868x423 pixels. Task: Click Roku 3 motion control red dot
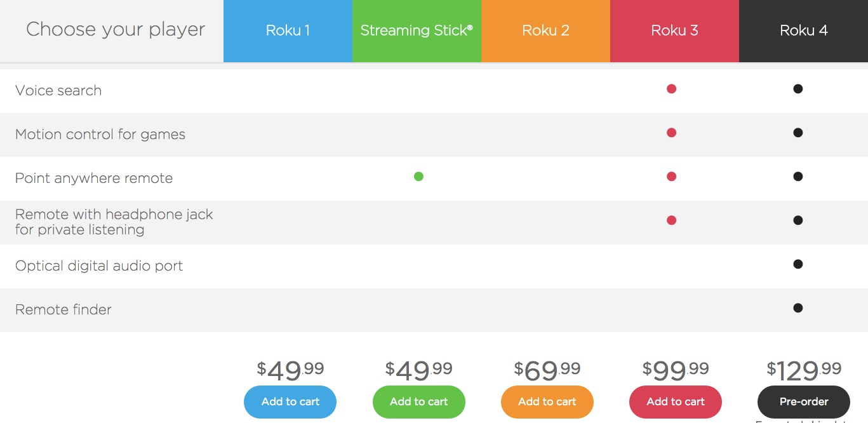pos(671,133)
